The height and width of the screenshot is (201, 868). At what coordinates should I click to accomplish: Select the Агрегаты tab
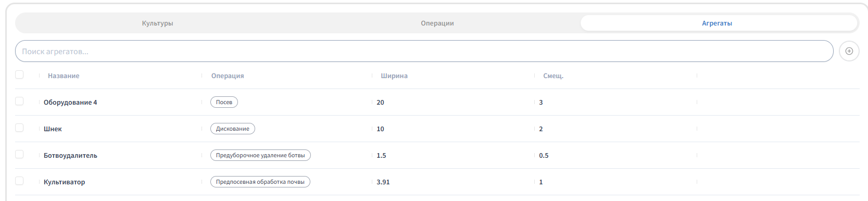pos(717,23)
